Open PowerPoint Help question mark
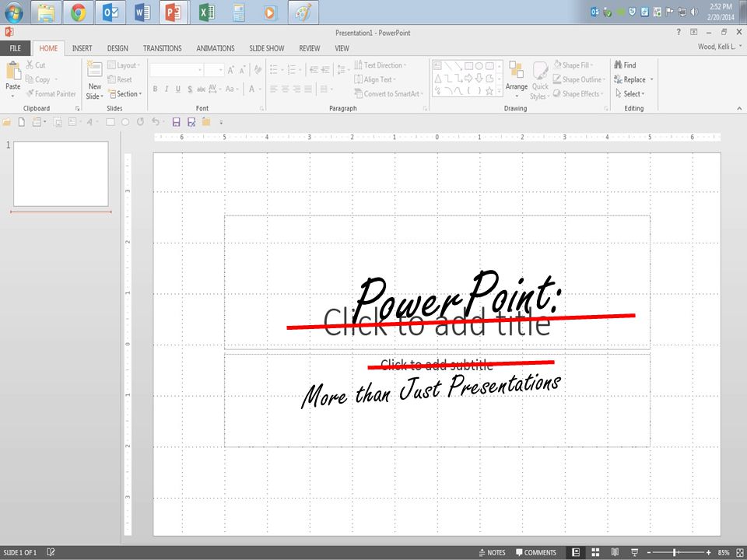This screenshot has width=747, height=560. (x=679, y=33)
